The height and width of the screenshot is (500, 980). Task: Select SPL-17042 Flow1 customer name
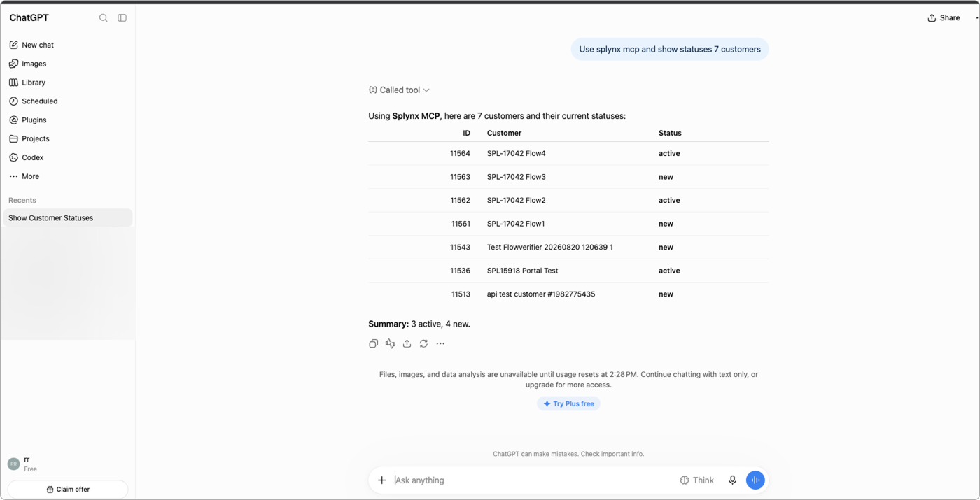point(515,224)
